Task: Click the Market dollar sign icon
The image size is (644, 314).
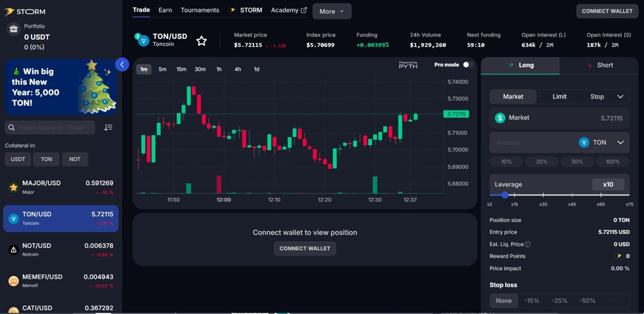Action: (x=500, y=118)
